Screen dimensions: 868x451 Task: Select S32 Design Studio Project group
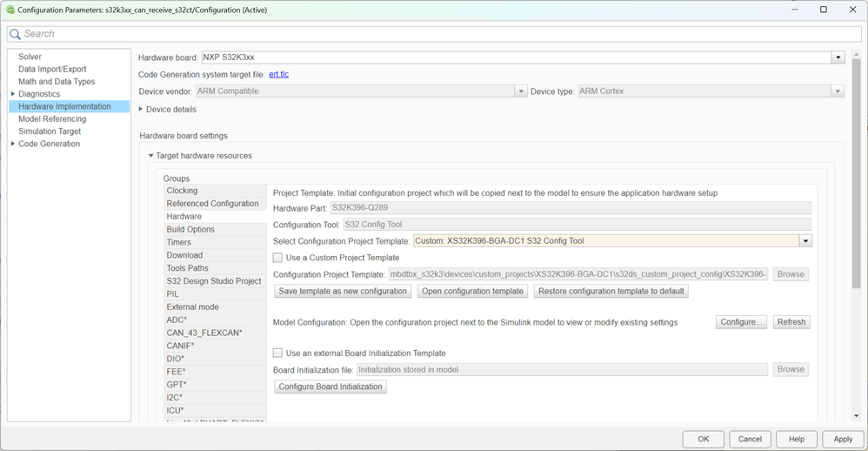[x=214, y=281]
